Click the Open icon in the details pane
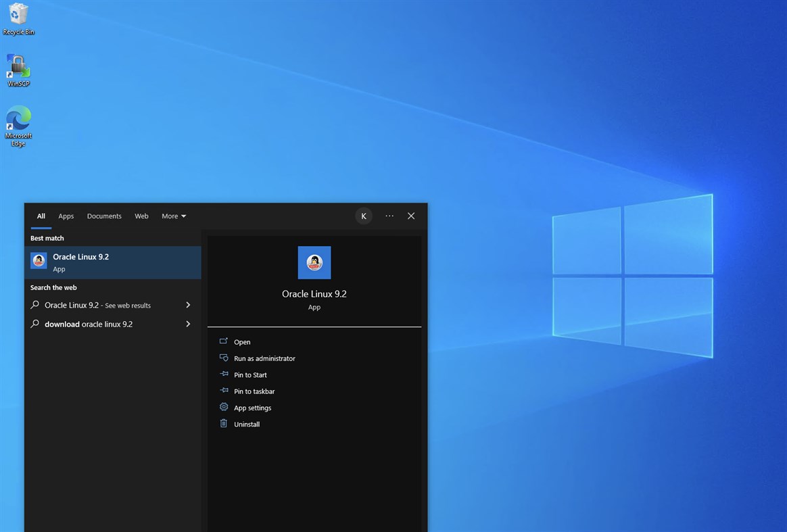This screenshot has height=532, width=787. (224, 341)
